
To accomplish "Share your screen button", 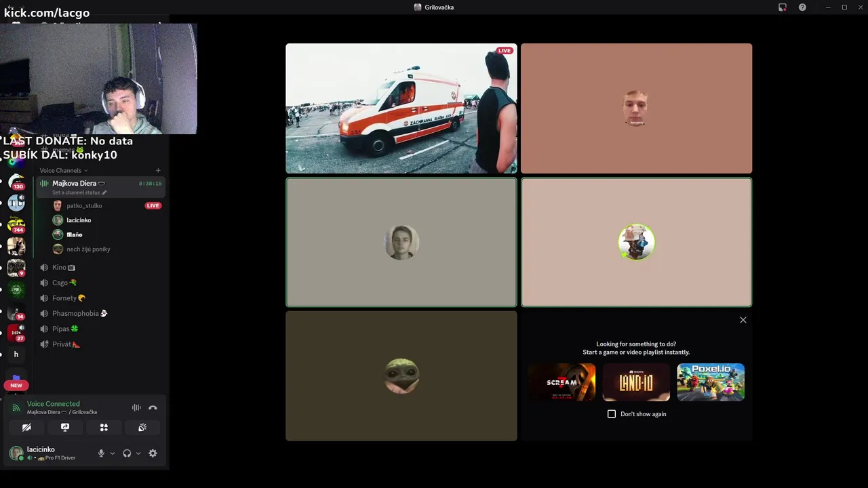I will pos(65,428).
